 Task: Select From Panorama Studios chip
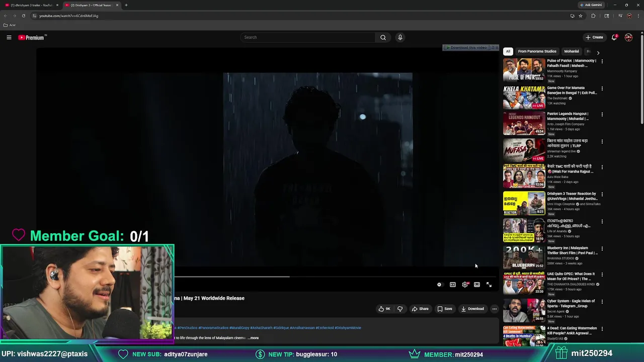(x=537, y=51)
